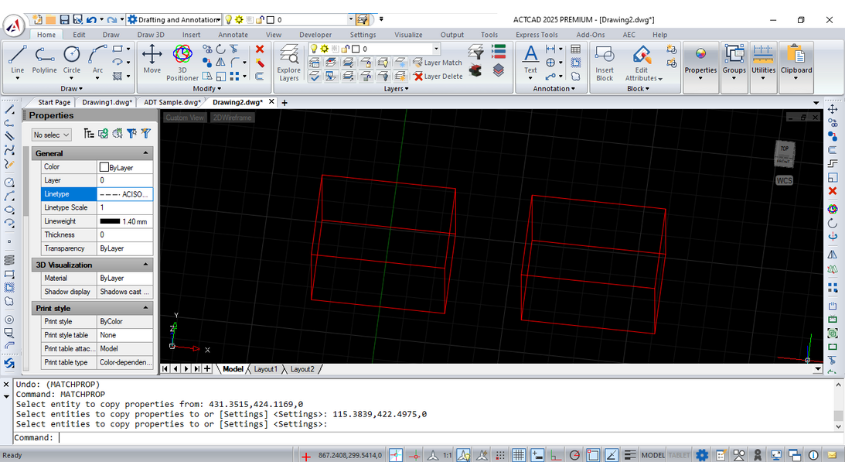Screen dimensions: 845x475
Task: Click the Custom View viewport label
Action: coord(184,118)
